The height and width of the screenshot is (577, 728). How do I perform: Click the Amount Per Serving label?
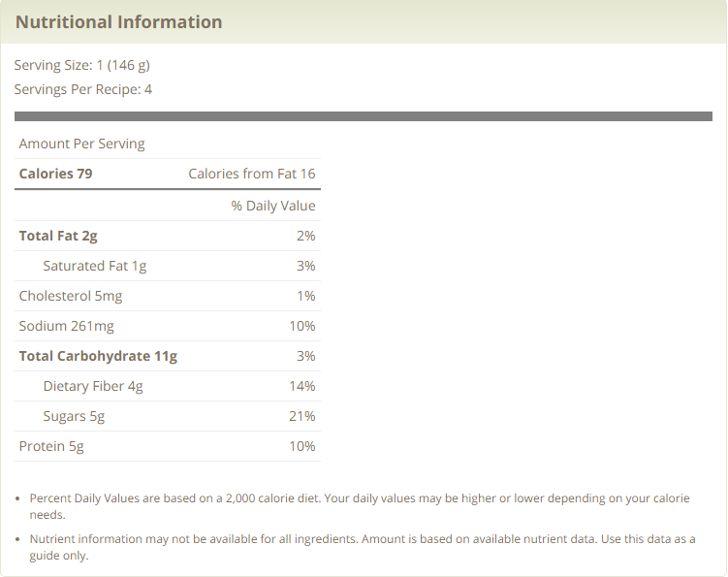click(81, 144)
